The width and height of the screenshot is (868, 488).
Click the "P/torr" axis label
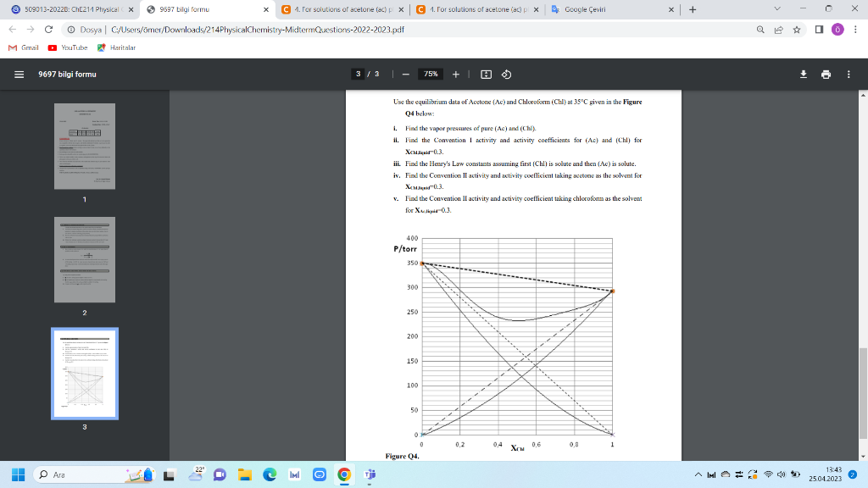(405, 249)
